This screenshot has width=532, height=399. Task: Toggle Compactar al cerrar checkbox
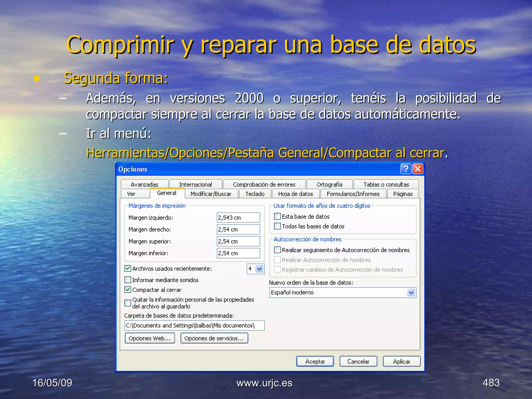(x=128, y=290)
